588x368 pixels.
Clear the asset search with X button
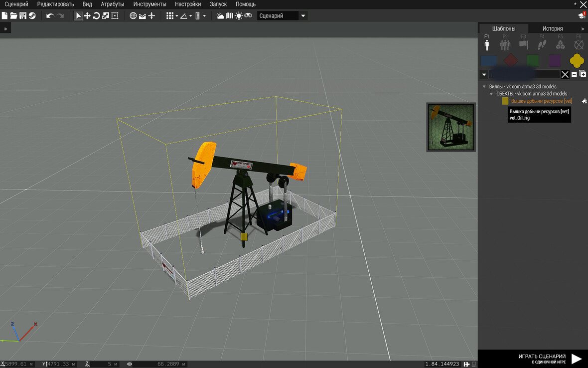point(565,74)
